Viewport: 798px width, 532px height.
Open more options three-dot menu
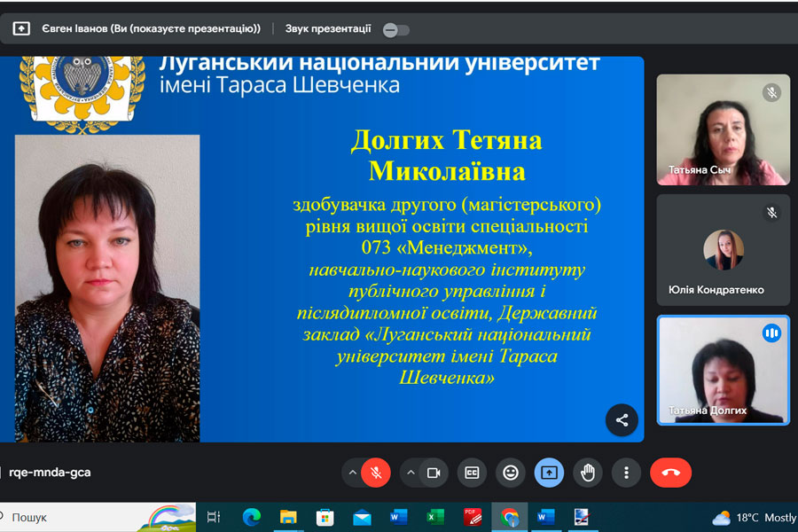(627, 473)
